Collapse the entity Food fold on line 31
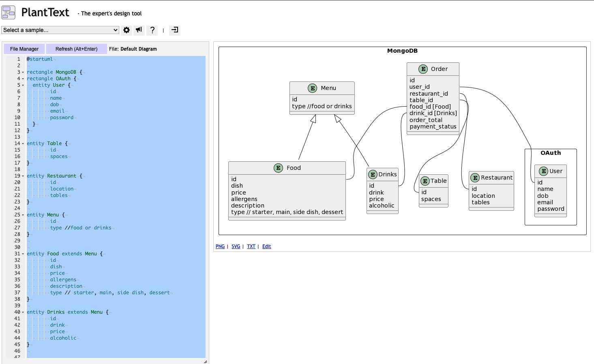 pyautogui.click(x=23, y=254)
